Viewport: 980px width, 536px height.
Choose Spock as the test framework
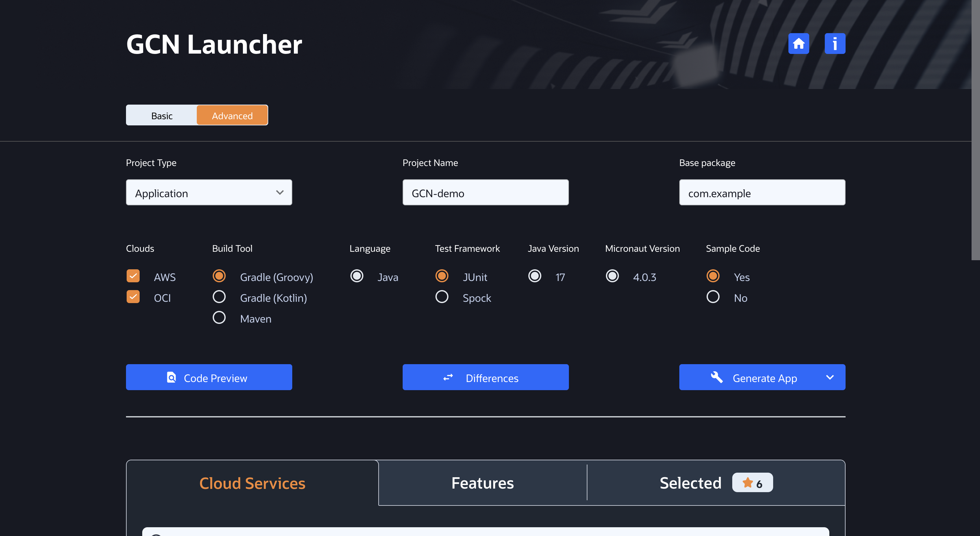(x=442, y=297)
